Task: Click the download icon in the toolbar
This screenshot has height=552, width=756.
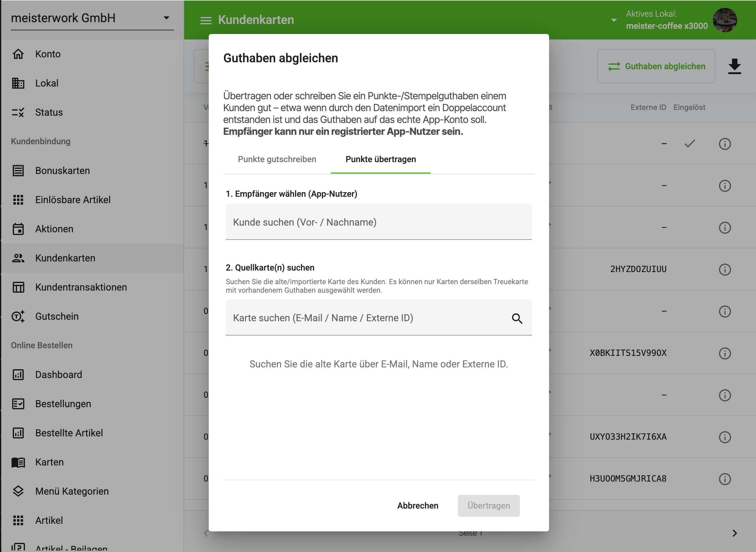Action: tap(734, 66)
